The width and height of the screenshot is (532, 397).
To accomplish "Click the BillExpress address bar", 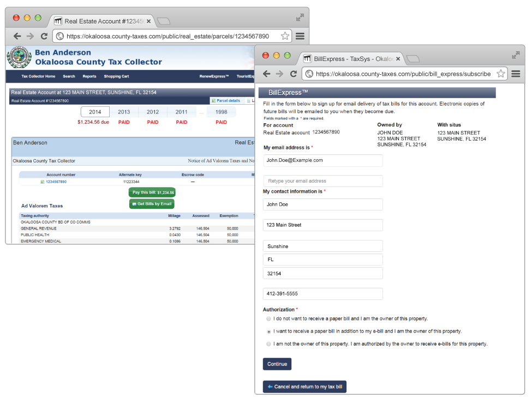I will [x=403, y=74].
